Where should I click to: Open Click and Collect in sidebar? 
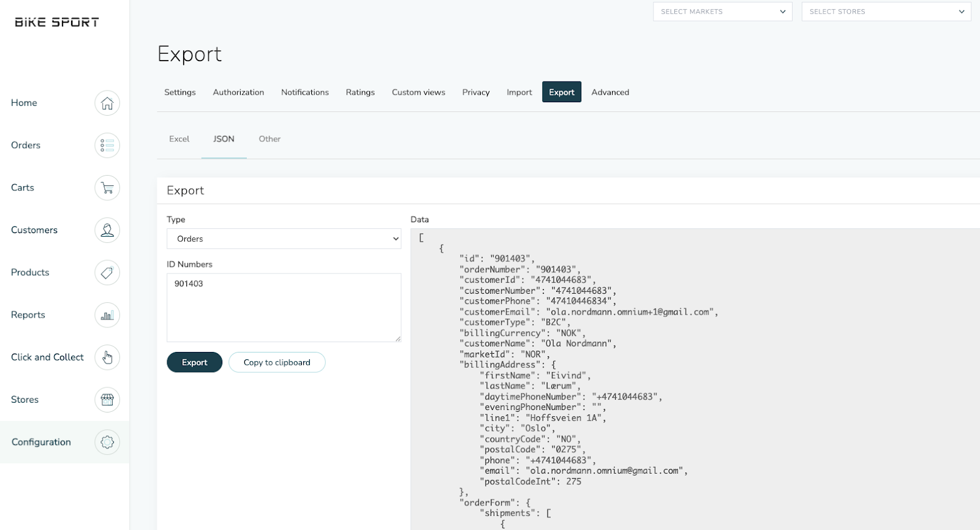pos(47,357)
